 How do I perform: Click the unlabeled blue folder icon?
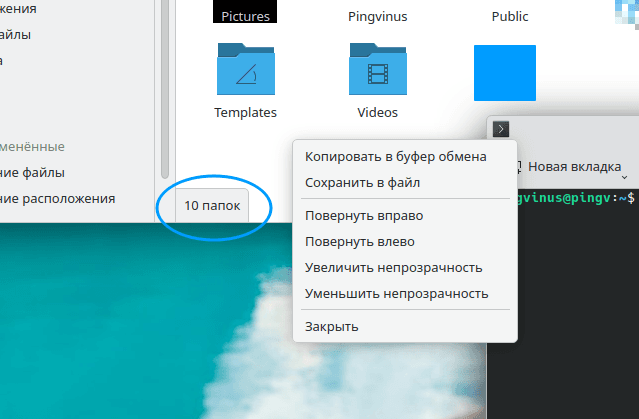[x=504, y=73]
